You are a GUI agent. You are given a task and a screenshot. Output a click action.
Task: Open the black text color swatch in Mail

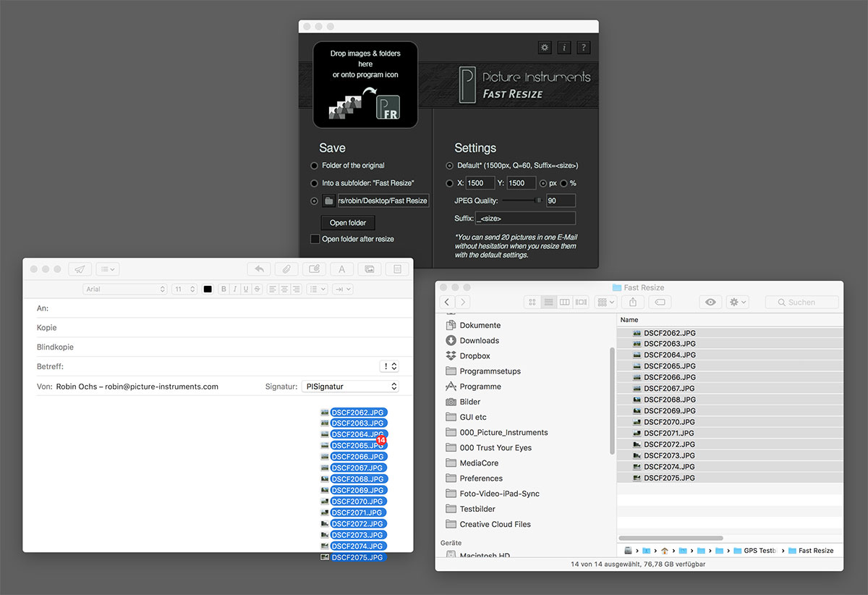click(208, 289)
